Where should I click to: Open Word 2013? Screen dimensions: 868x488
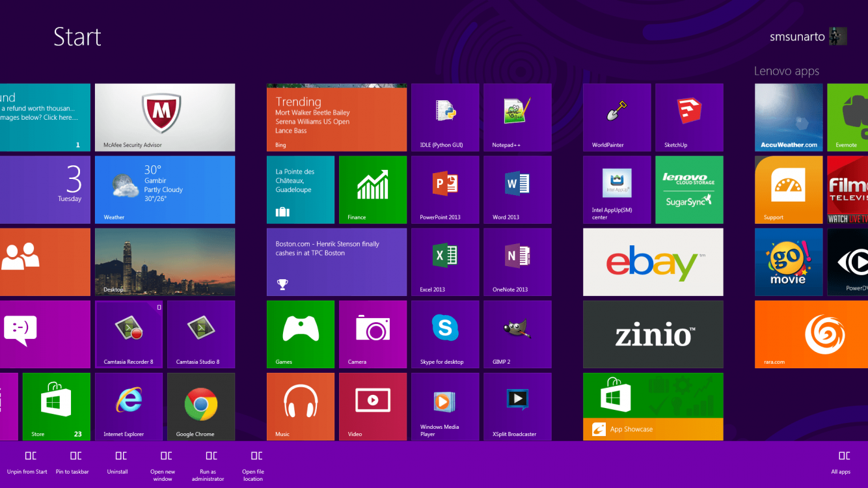tap(517, 190)
